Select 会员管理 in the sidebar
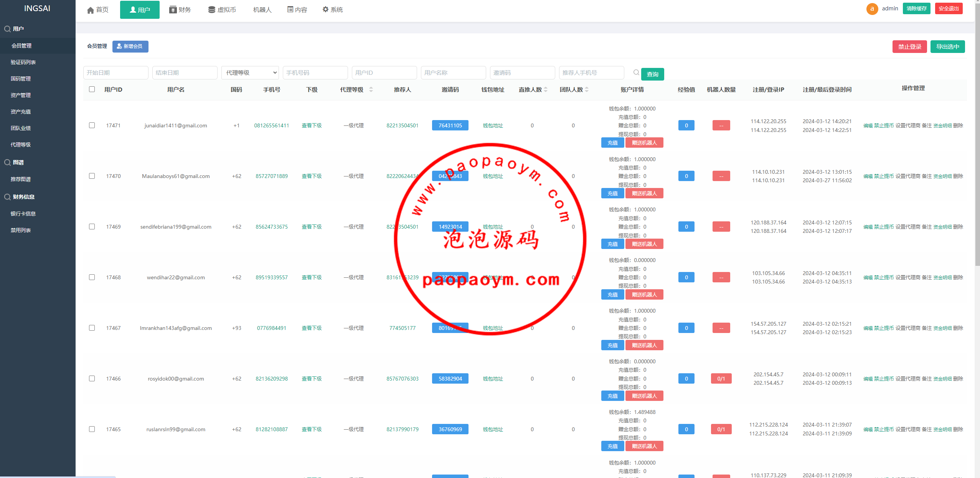Screen dimensions: 980x478 point(21,46)
